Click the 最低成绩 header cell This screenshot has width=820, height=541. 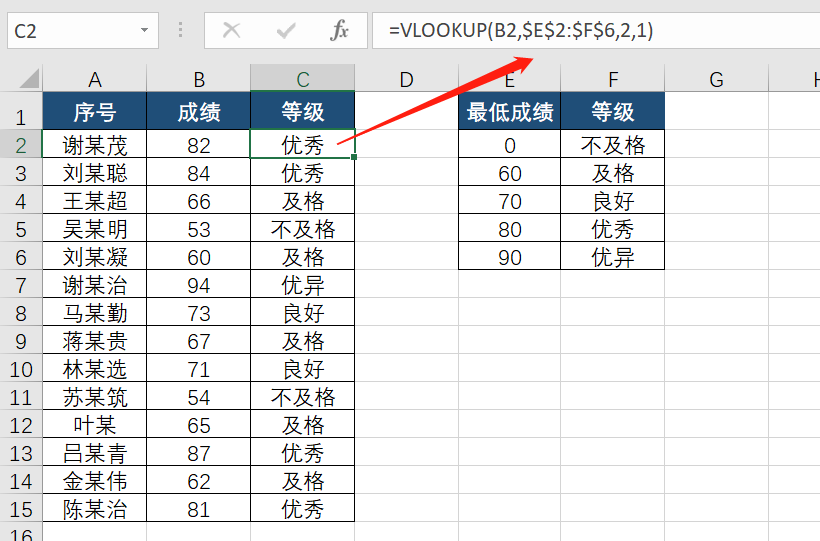(x=510, y=112)
